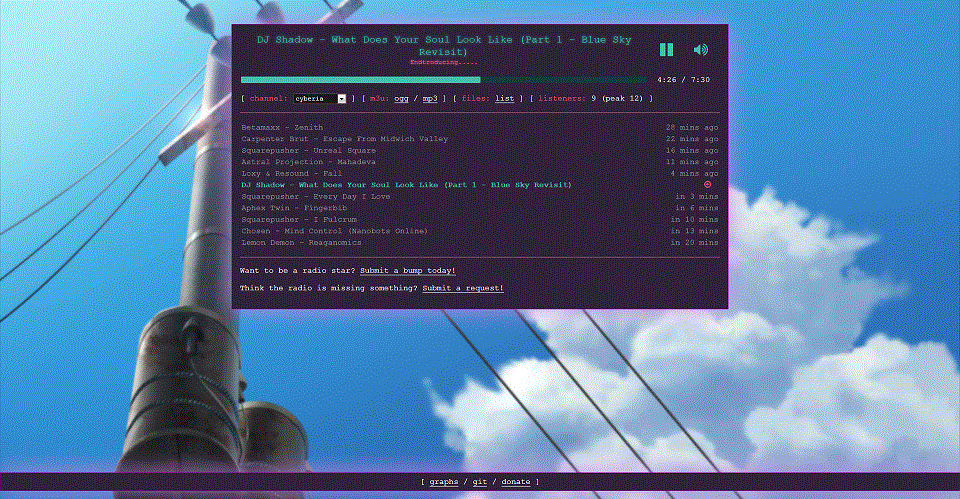Screen dimensions: 960x499
Task: Select Loxy & Resound - Fall row
Action: point(479,174)
